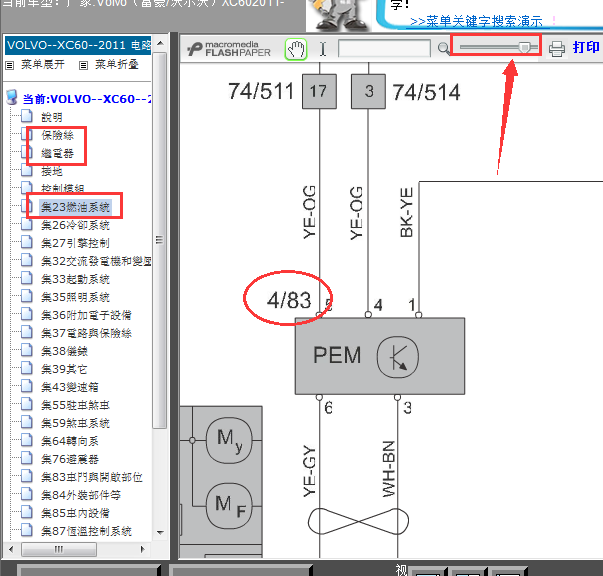Click the 打印 print link
The width and height of the screenshot is (603, 576).
(x=586, y=47)
